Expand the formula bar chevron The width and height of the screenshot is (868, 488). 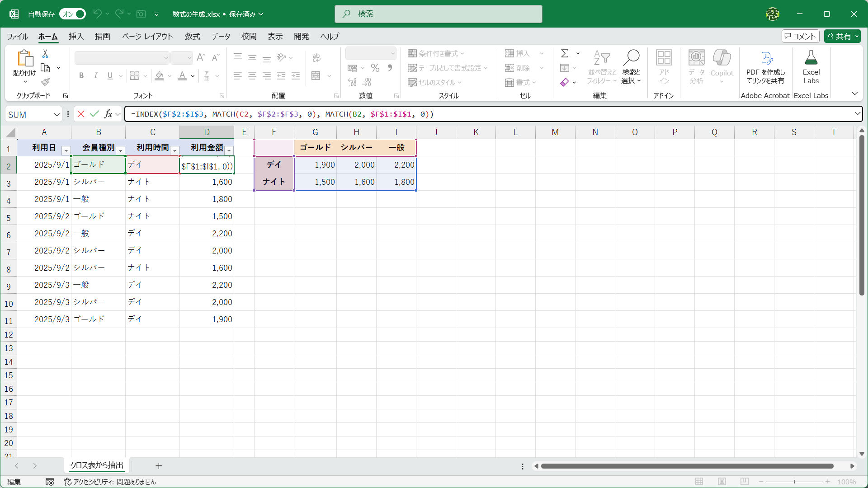click(x=857, y=114)
